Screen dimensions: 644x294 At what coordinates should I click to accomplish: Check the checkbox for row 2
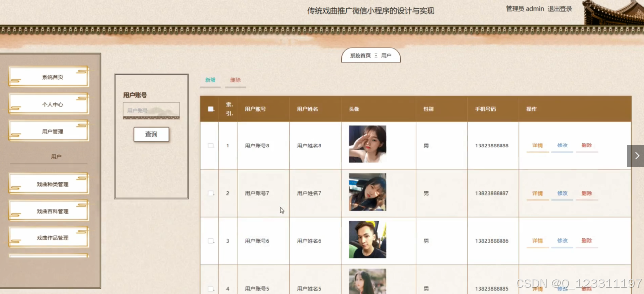pyautogui.click(x=210, y=193)
